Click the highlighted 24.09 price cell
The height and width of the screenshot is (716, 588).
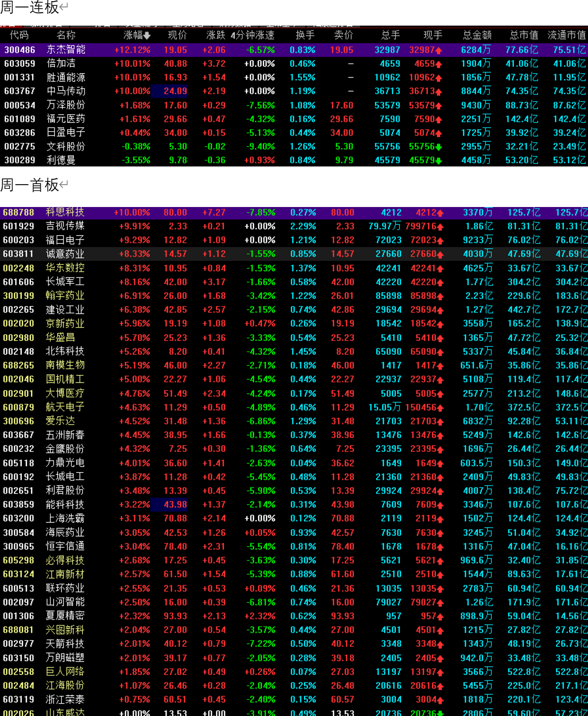pyautogui.click(x=176, y=91)
